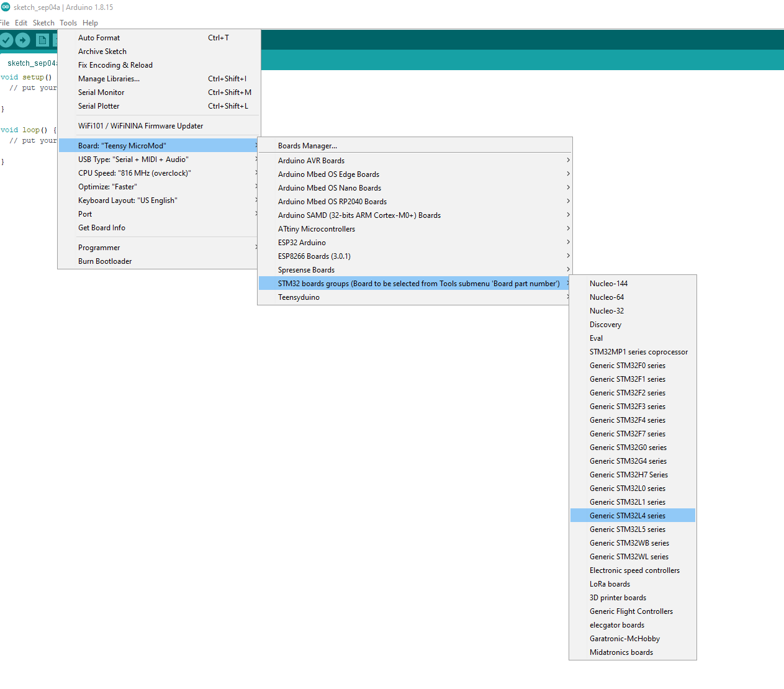Open the Tools menu in menu bar
784x689 pixels.
pos(68,23)
